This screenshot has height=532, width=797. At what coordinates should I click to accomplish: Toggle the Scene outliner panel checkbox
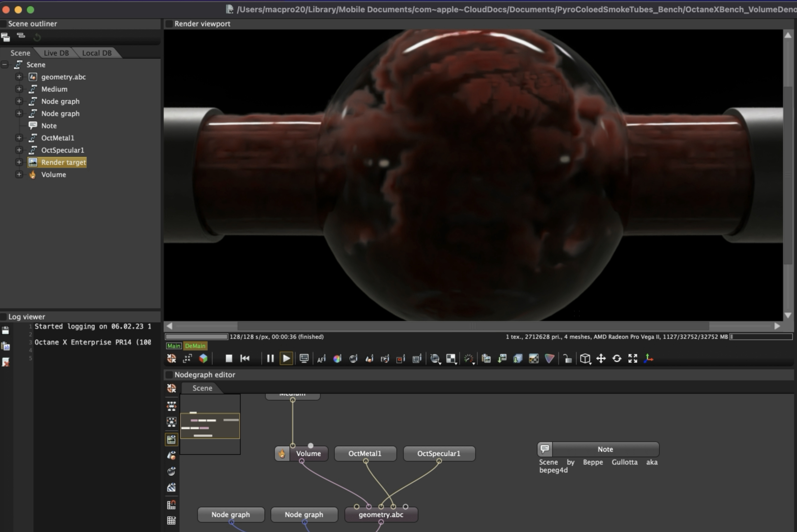tap(4, 24)
